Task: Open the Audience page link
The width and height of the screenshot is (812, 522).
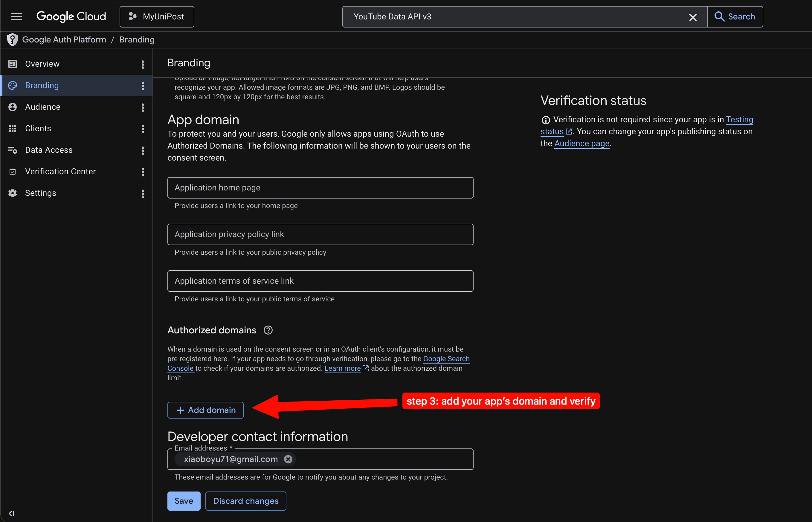Action: 581,144
